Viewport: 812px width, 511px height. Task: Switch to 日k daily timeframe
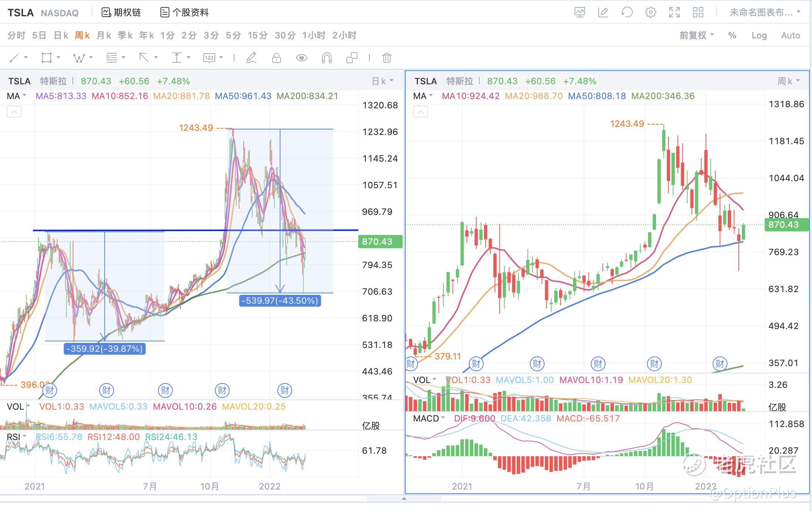coord(61,35)
